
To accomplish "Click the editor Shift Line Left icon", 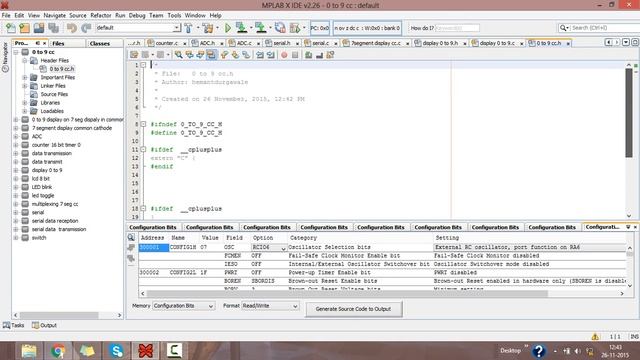I will [x=260, y=55].
